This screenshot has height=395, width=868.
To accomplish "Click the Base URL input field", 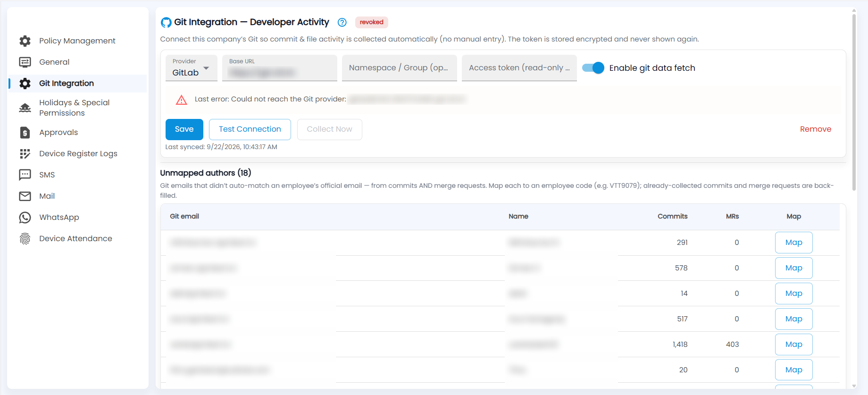I will coord(280,68).
